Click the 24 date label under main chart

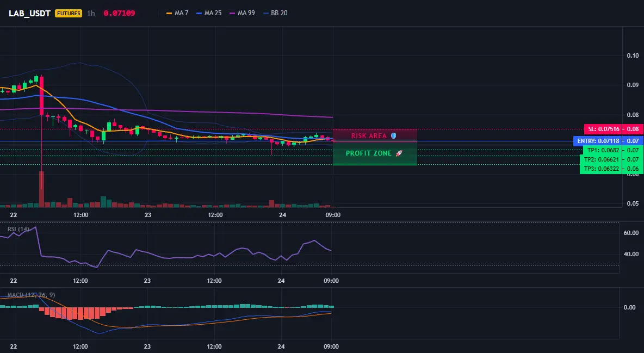pos(283,215)
